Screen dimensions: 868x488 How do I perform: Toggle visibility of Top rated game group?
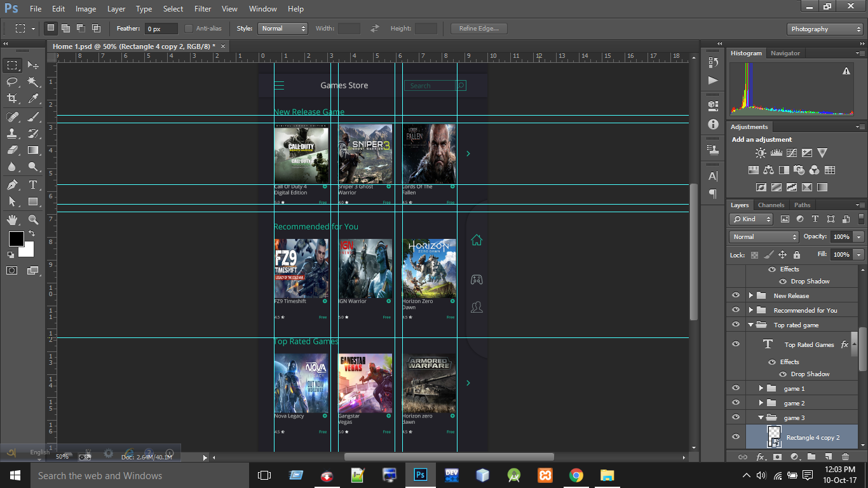pyautogui.click(x=736, y=325)
